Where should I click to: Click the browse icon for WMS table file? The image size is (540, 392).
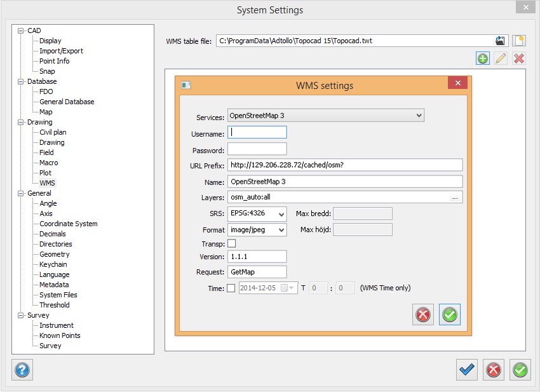click(501, 41)
